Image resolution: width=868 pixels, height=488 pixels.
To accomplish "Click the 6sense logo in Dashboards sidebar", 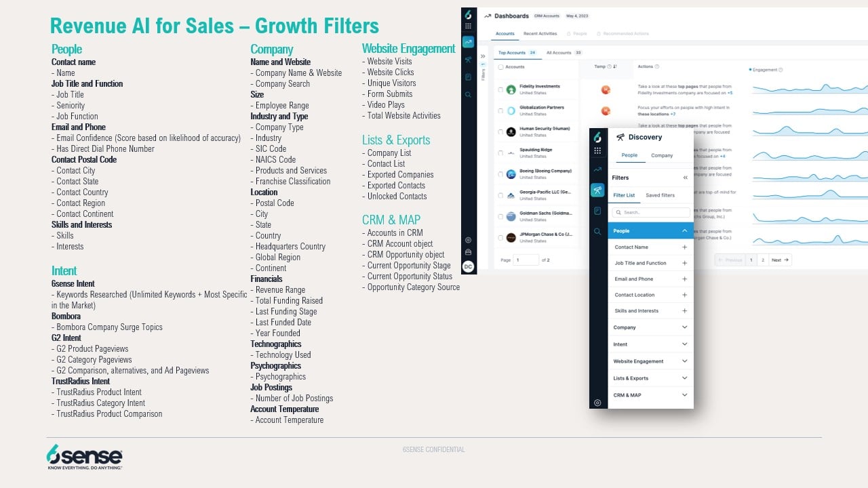I will click(x=468, y=15).
